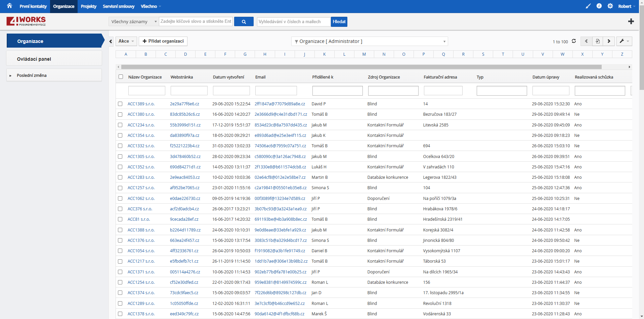Check the ACC1332 s.r.o. row checkbox

click(x=120, y=146)
